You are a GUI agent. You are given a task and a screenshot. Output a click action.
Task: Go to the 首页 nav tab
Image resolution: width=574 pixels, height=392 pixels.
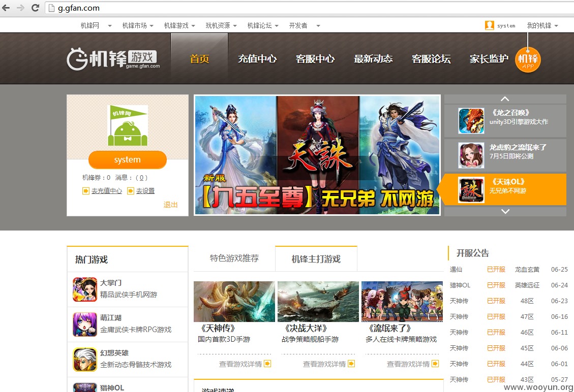[199, 58]
